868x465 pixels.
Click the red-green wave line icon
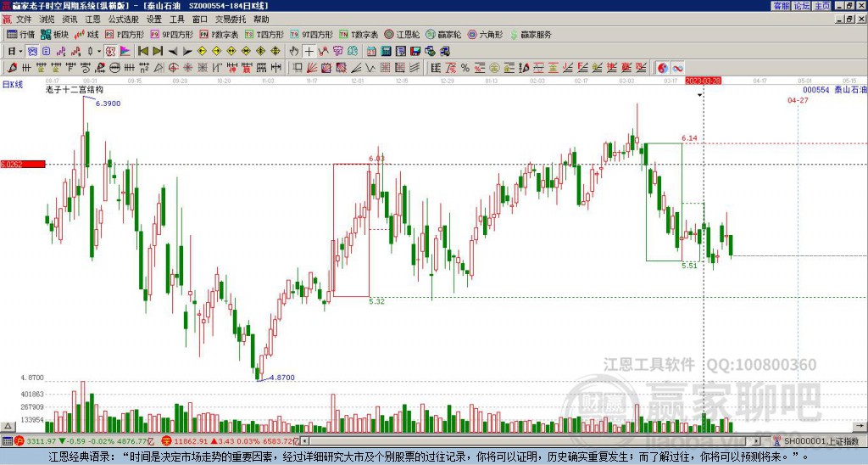point(323,52)
